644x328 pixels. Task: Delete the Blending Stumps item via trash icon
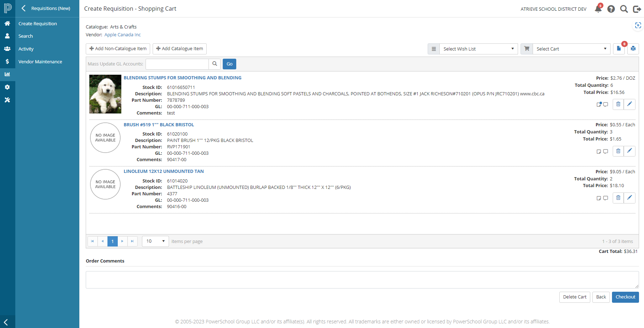click(x=618, y=104)
